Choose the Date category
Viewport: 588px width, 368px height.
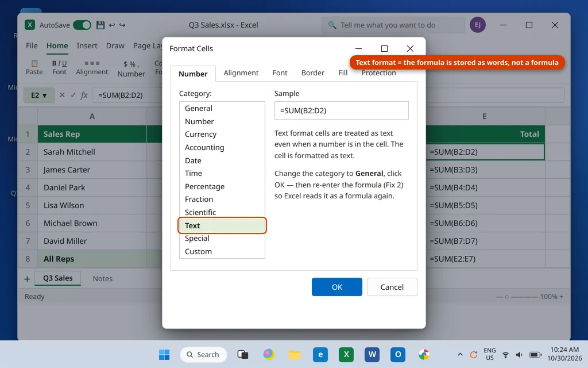click(x=222, y=160)
